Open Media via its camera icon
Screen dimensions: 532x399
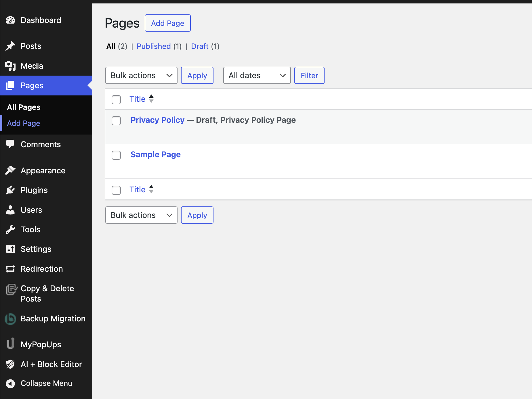coord(10,66)
